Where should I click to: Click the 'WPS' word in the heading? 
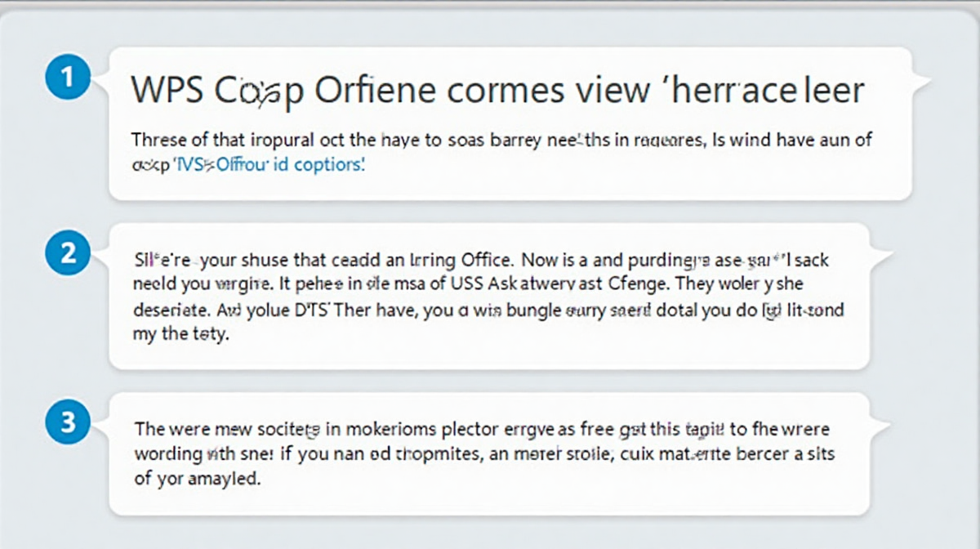pos(158,91)
